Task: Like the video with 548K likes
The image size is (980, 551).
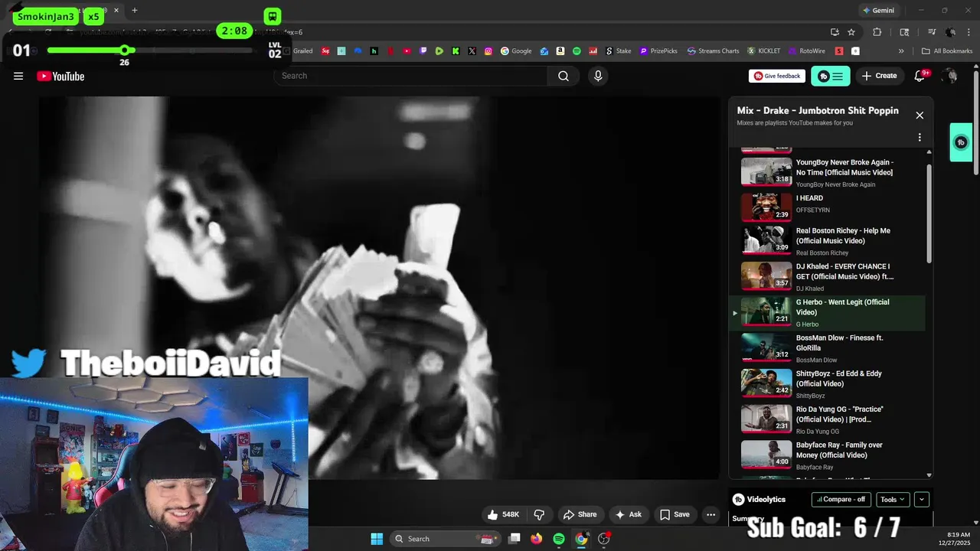Action: (503, 514)
